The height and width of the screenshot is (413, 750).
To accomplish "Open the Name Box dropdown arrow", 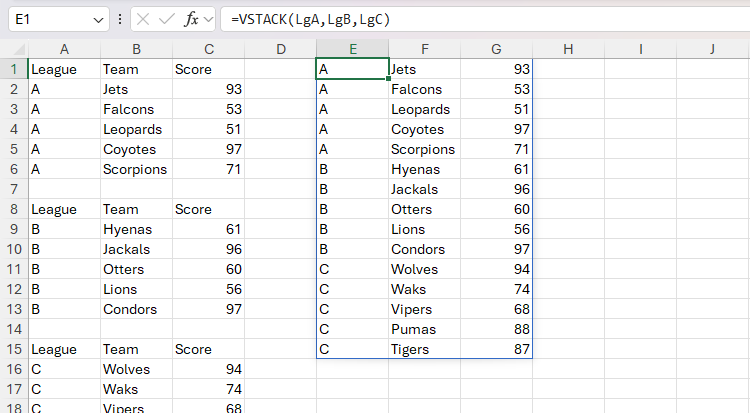I will [x=97, y=19].
